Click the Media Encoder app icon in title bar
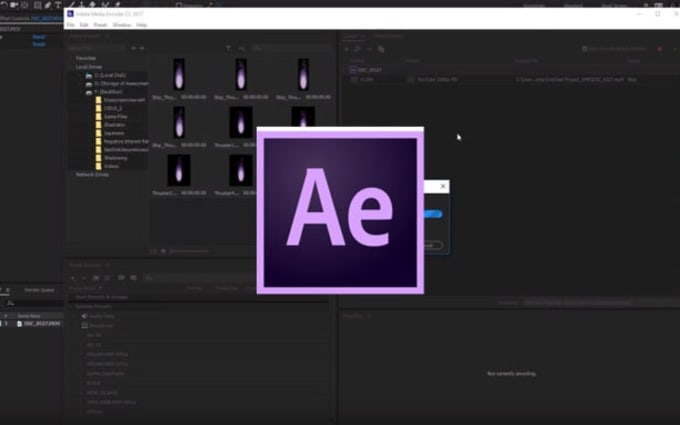The width and height of the screenshot is (680, 425). click(70, 14)
